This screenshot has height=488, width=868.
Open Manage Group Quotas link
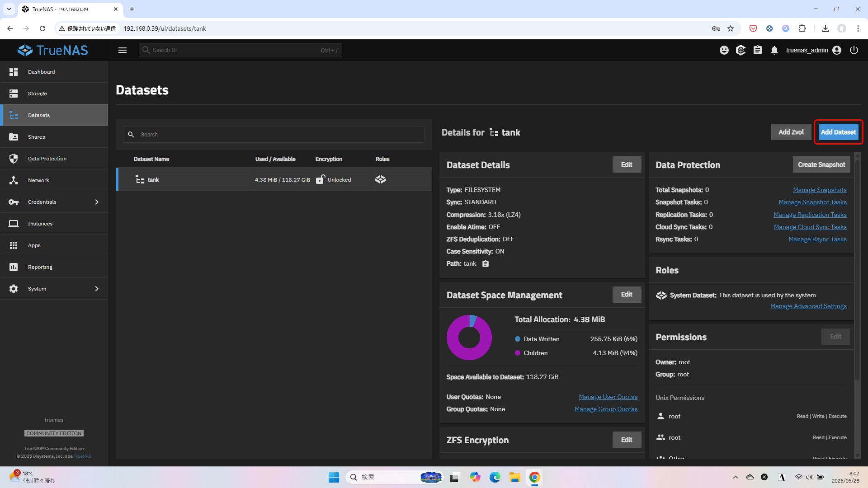(606, 409)
